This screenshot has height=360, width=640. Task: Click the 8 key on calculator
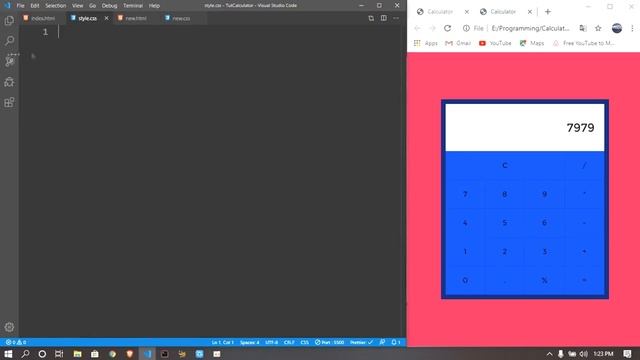[504, 194]
